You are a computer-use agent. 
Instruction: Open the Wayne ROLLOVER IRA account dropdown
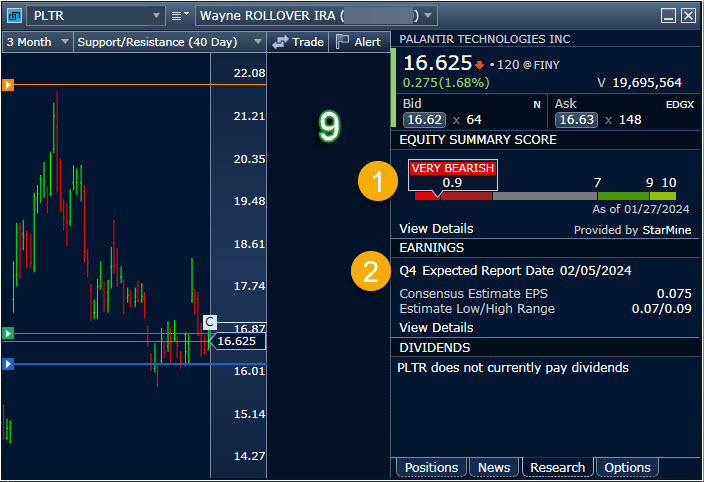(x=429, y=16)
